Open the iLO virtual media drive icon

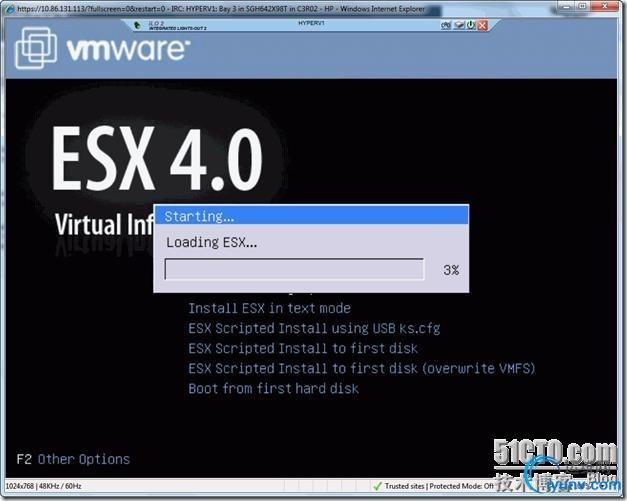pyautogui.click(x=459, y=25)
